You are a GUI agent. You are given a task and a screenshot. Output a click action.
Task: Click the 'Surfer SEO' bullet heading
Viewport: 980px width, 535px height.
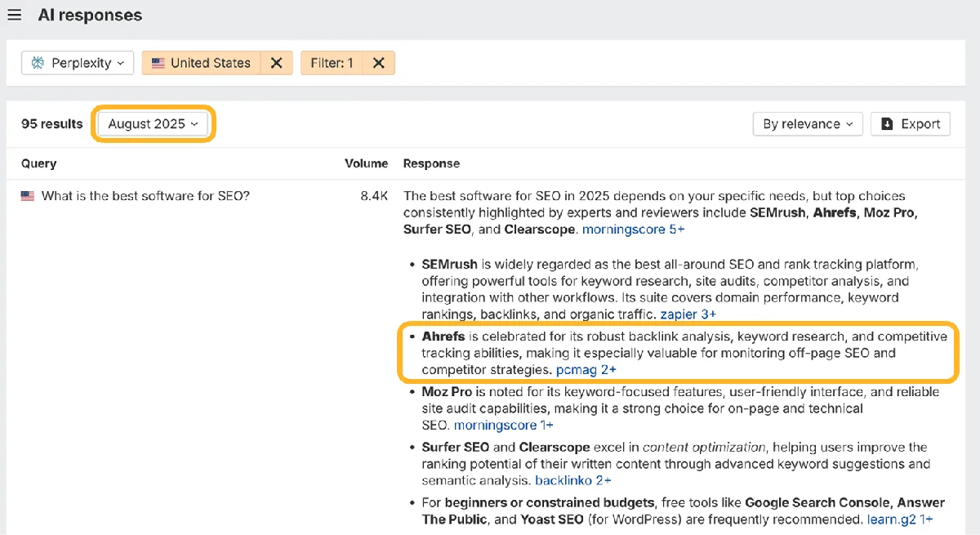[x=456, y=448]
